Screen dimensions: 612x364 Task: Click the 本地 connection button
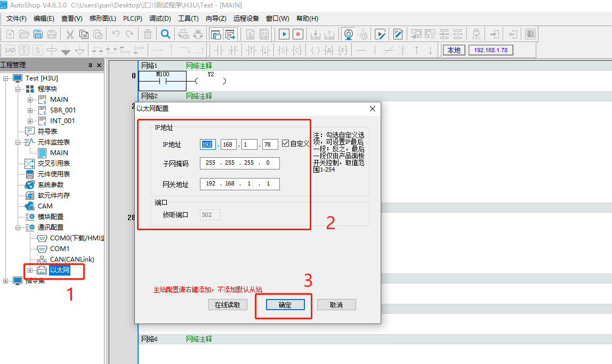454,50
